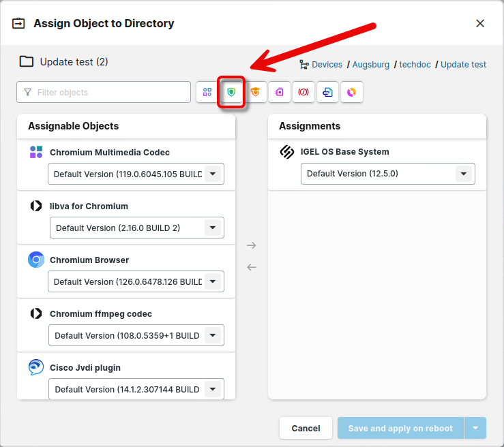Toggle the orange graduation-cap filter icon
This screenshot has height=447, width=504.
[256, 92]
